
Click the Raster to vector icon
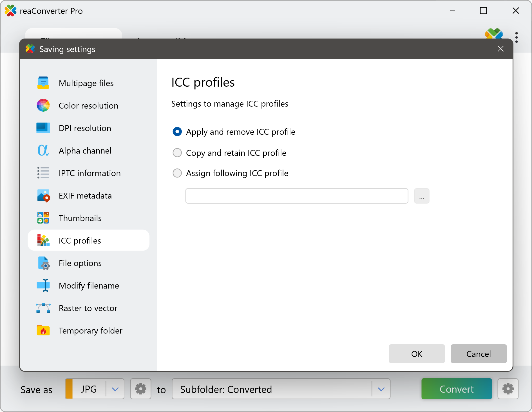pyautogui.click(x=43, y=308)
